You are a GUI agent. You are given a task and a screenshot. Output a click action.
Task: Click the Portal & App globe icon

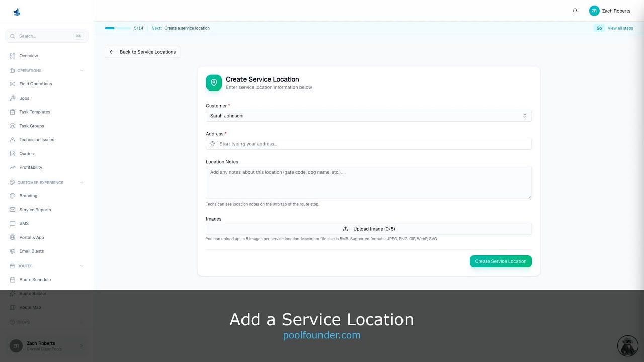(x=13, y=237)
